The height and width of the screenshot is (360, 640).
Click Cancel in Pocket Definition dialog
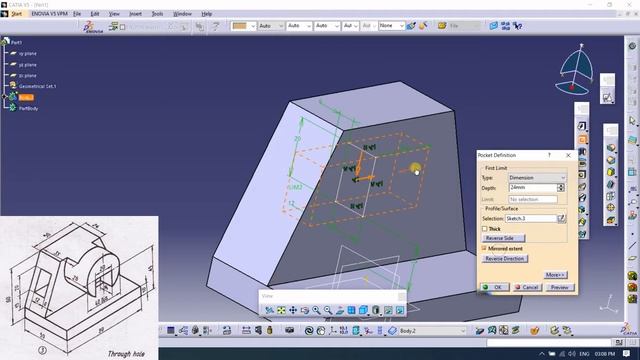[527, 287]
